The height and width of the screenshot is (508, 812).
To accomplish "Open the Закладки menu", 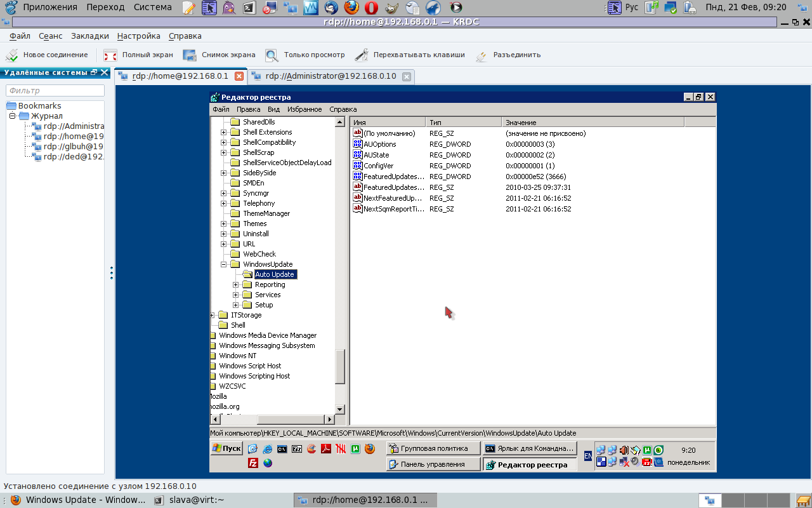I will point(90,36).
